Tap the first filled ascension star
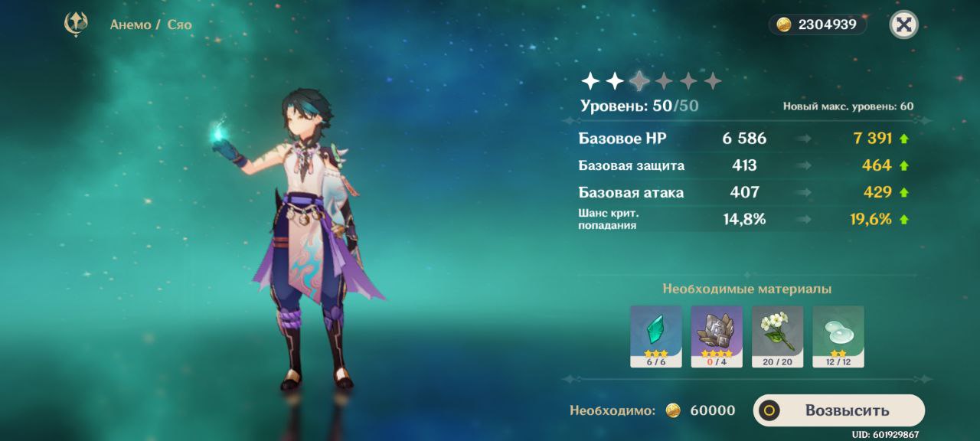This screenshot has width=980, height=441. pos(590,80)
